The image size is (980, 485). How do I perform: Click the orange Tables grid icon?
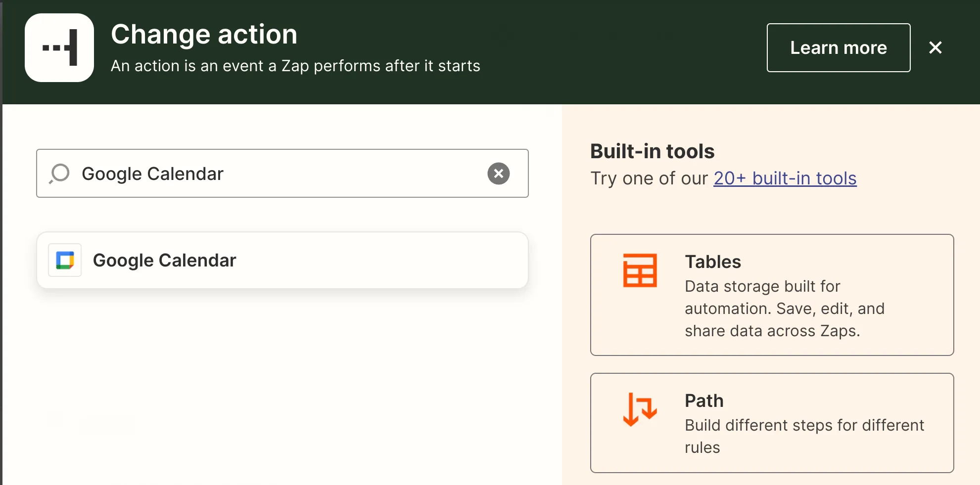point(640,270)
